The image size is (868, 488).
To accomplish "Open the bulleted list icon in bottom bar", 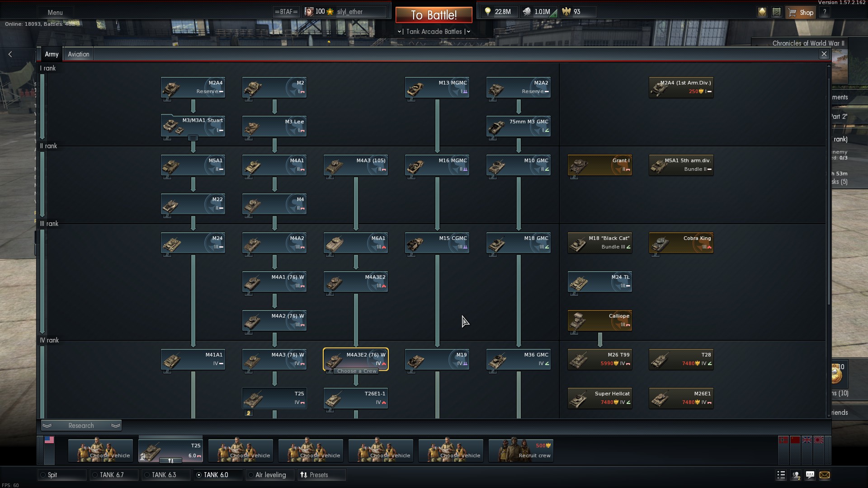I will pyautogui.click(x=781, y=475).
